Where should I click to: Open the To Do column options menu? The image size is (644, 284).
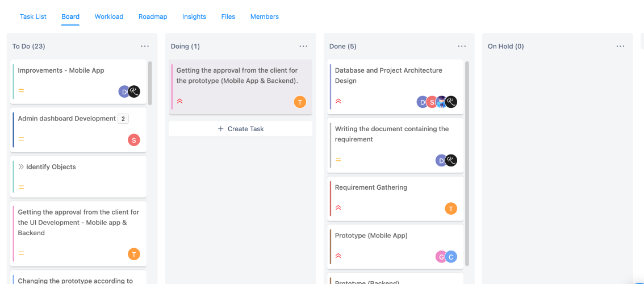tap(145, 47)
